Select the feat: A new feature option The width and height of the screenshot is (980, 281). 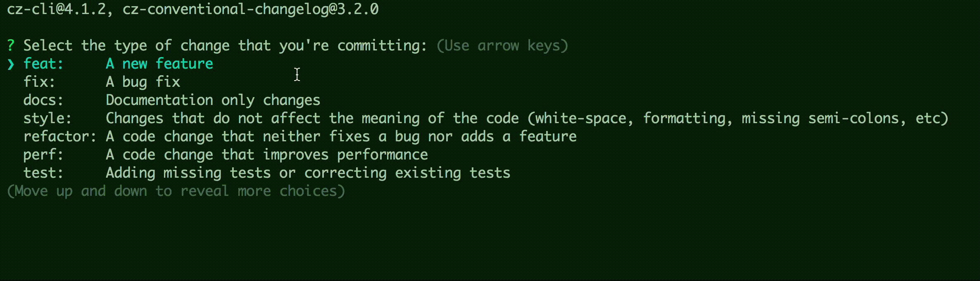118,64
